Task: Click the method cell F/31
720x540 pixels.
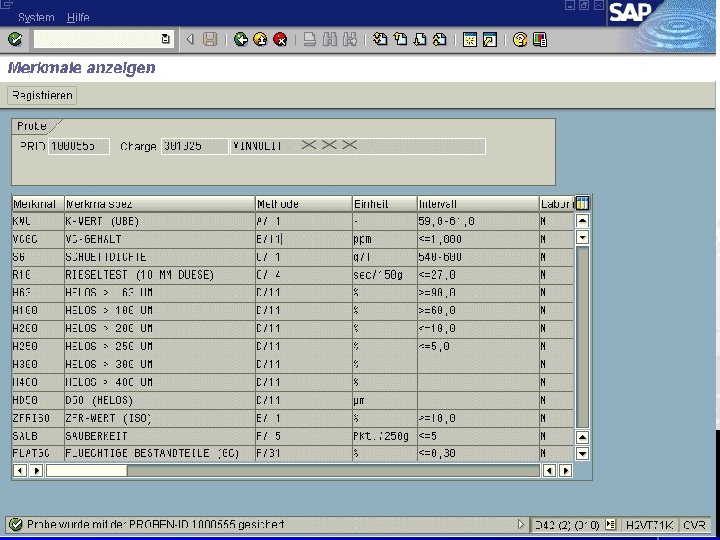Action: 304,454
